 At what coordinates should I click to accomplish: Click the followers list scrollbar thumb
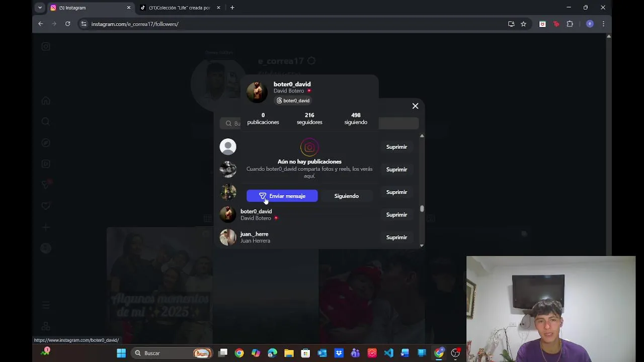tap(422, 209)
